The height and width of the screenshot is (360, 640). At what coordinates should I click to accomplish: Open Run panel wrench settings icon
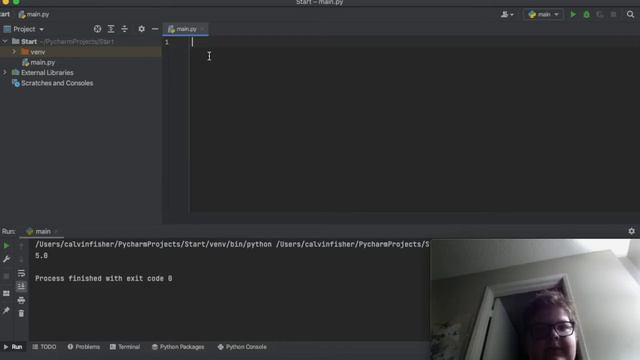[x=7, y=259]
